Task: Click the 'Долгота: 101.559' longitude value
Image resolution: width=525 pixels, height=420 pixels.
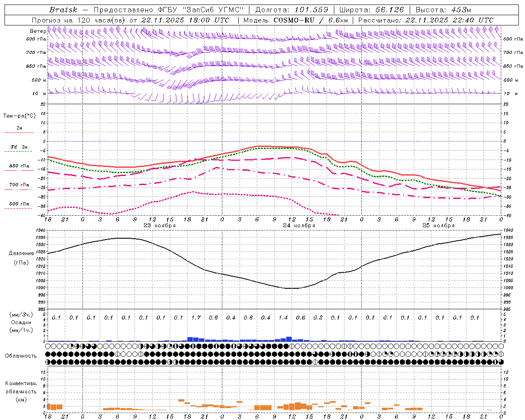Action: coord(292,10)
